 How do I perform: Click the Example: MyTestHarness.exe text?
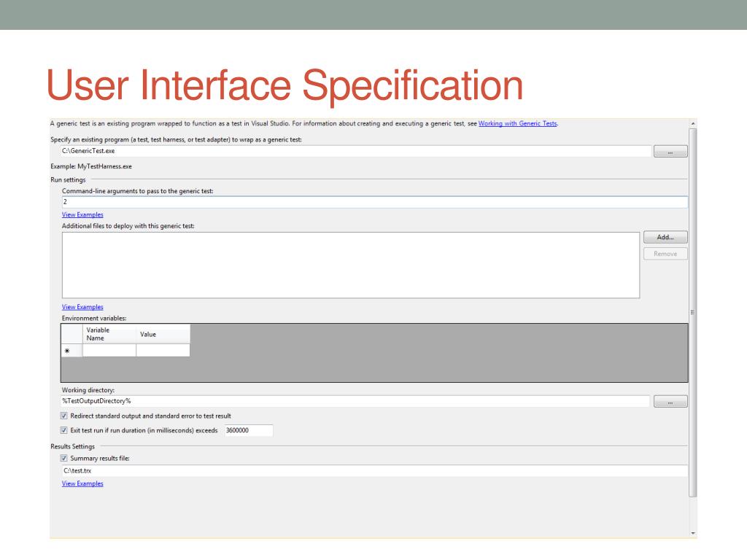(x=91, y=166)
